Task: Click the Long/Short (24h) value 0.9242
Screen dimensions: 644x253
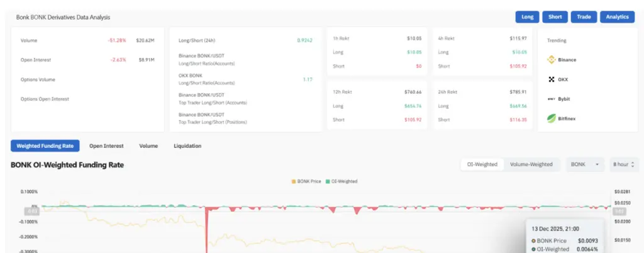Action: coord(305,41)
